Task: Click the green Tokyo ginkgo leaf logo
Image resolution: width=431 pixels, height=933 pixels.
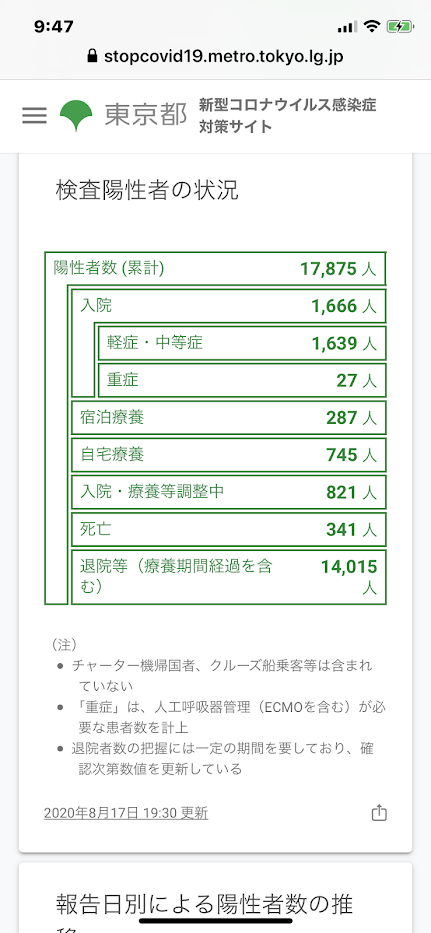Action: click(76, 115)
